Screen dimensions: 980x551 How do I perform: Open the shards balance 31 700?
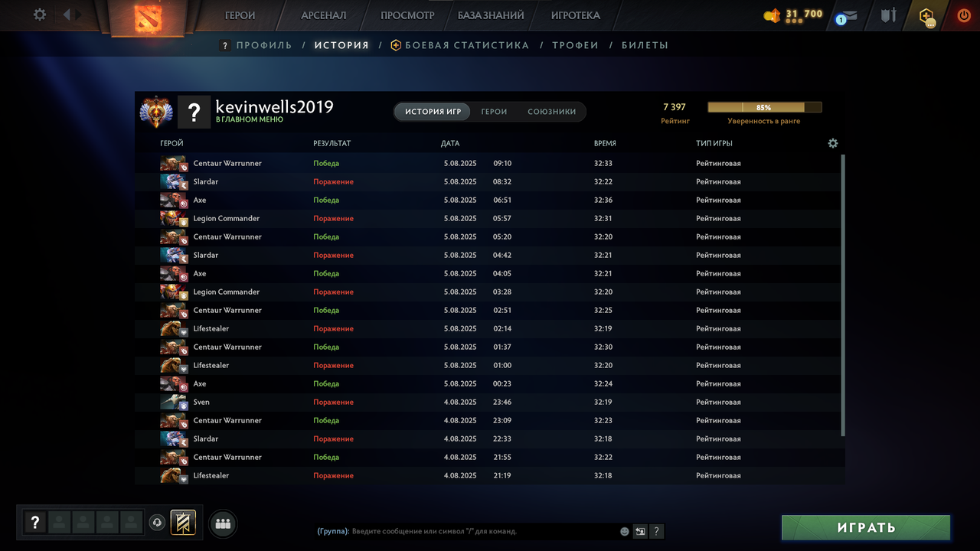793,15
